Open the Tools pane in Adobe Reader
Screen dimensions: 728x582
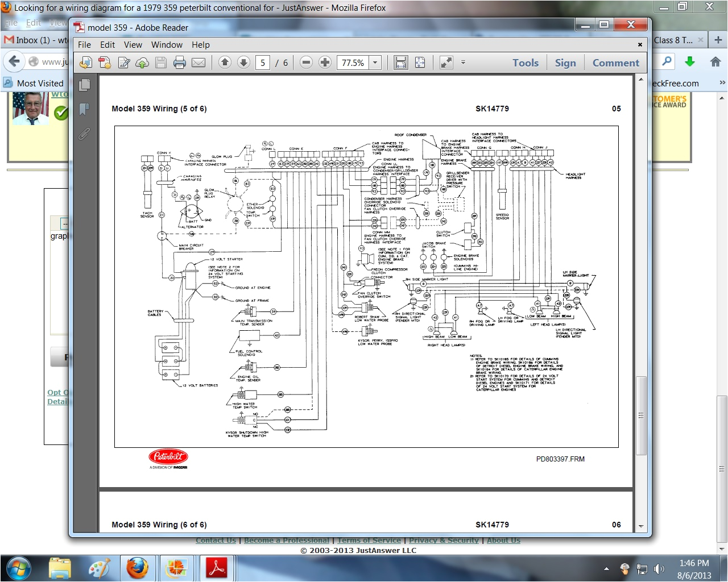click(x=525, y=63)
